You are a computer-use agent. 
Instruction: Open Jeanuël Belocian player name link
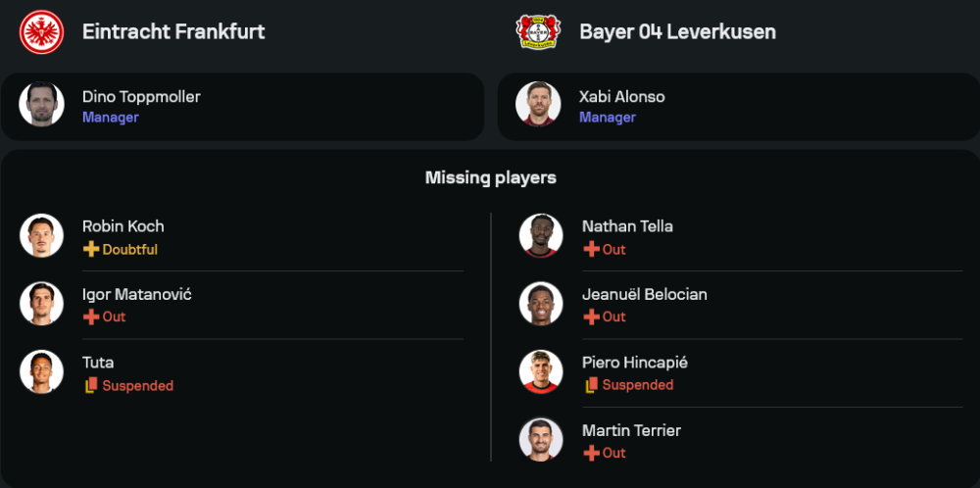click(645, 294)
